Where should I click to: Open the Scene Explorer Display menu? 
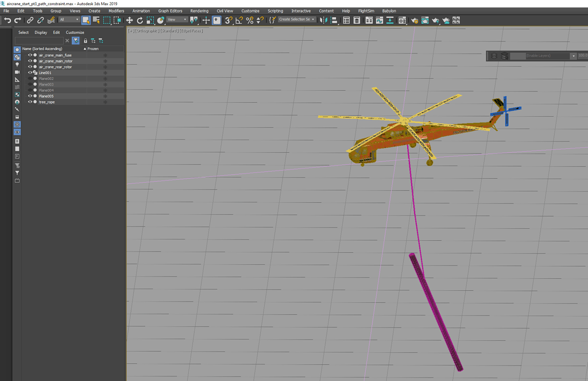41,32
